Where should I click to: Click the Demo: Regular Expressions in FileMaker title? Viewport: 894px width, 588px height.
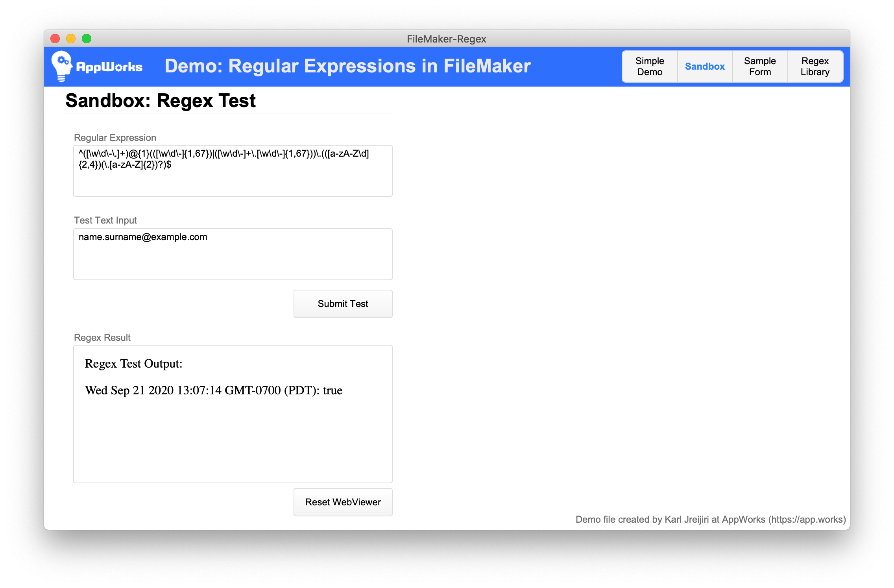(347, 66)
